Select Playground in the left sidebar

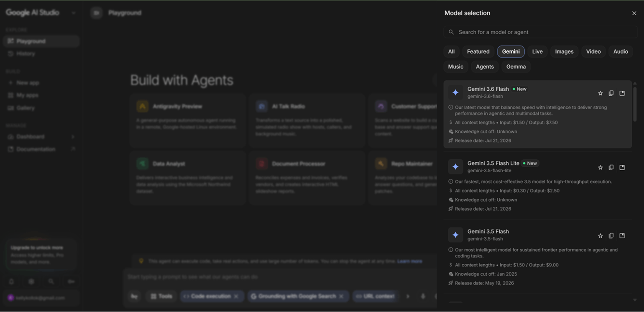[x=41, y=41]
